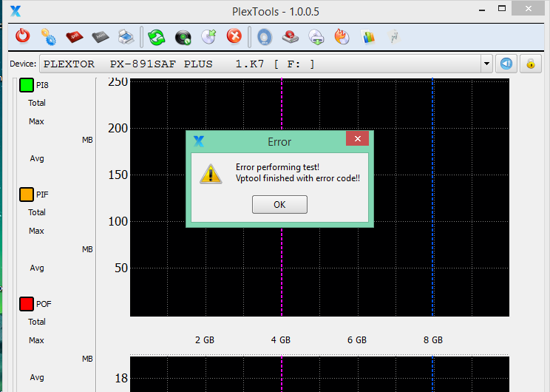Minimize the PlexTools window

[x=482, y=10]
